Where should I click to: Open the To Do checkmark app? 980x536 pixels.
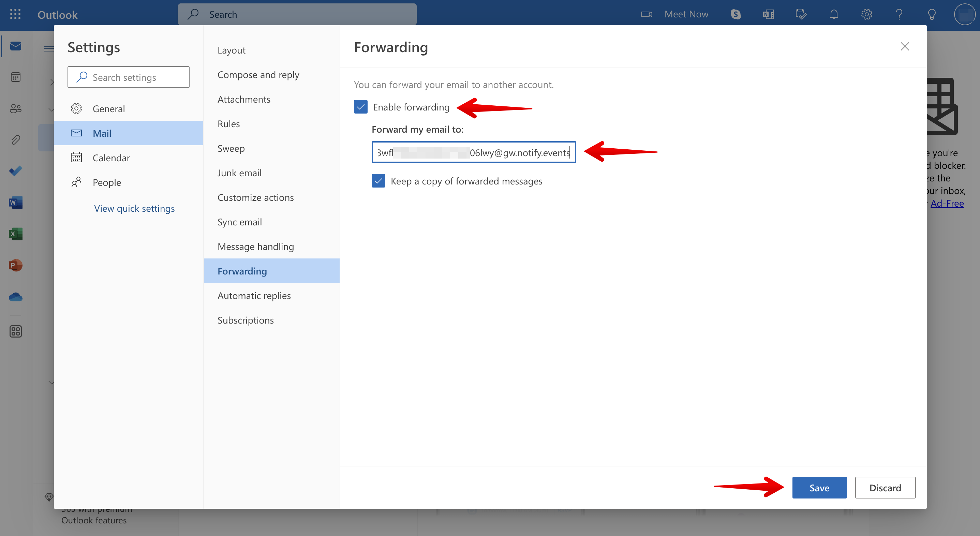[16, 171]
